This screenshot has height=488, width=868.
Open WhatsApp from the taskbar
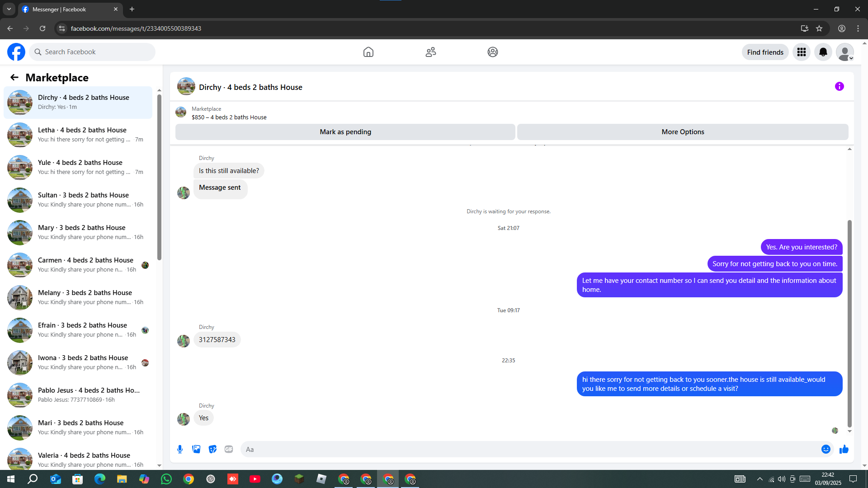click(166, 479)
